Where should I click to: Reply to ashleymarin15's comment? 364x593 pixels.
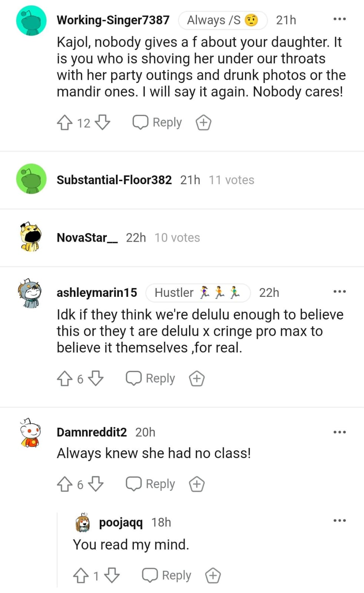(150, 378)
